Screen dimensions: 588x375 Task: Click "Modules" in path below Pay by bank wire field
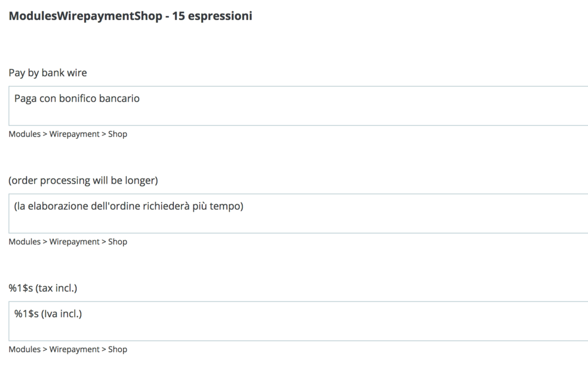click(x=24, y=134)
